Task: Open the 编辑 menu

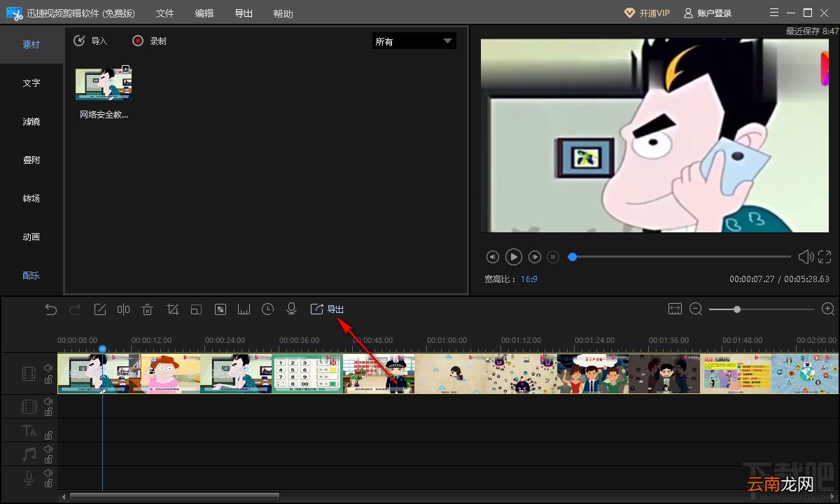Action: click(x=204, y=13)
